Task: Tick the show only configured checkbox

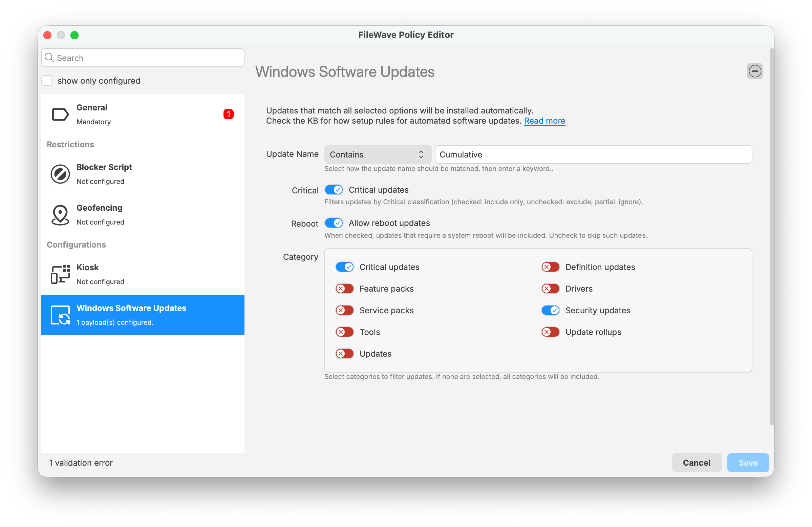Action: tap(47, 81)
